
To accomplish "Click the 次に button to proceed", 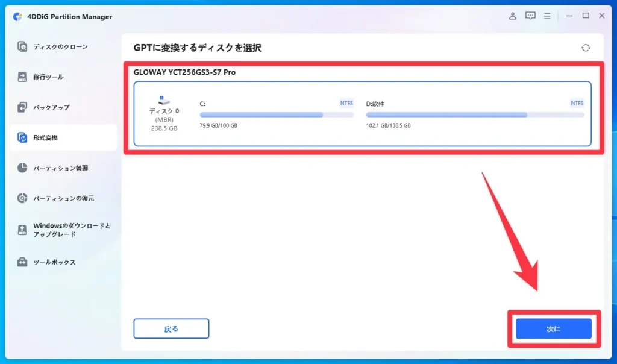I will pyautogui.click(x=553, y=328).
